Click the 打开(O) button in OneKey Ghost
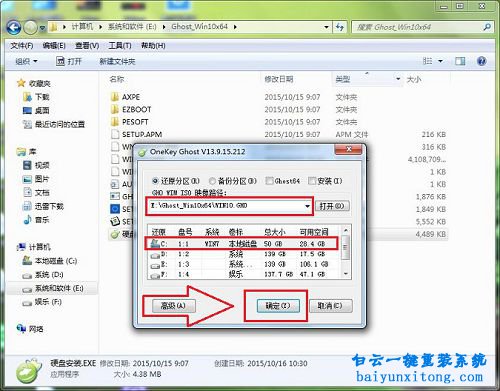The width and height of the screenshot is (500, 391). [x=332, y=206]
